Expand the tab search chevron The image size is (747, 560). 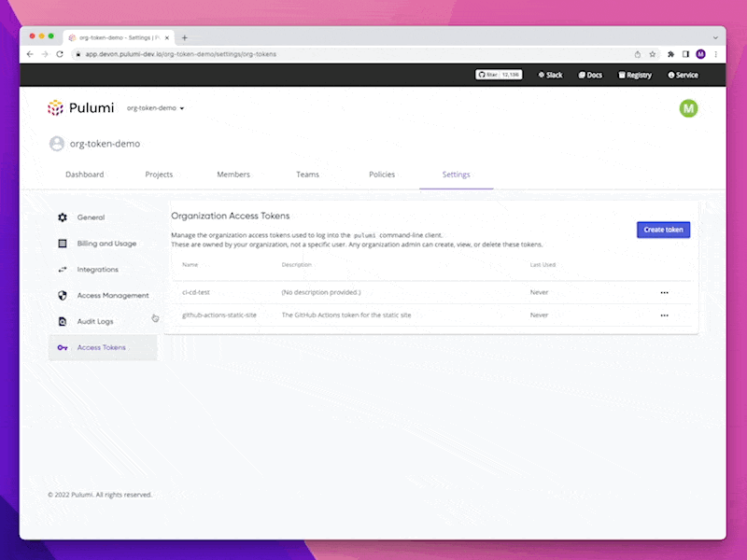pos(715,37)
